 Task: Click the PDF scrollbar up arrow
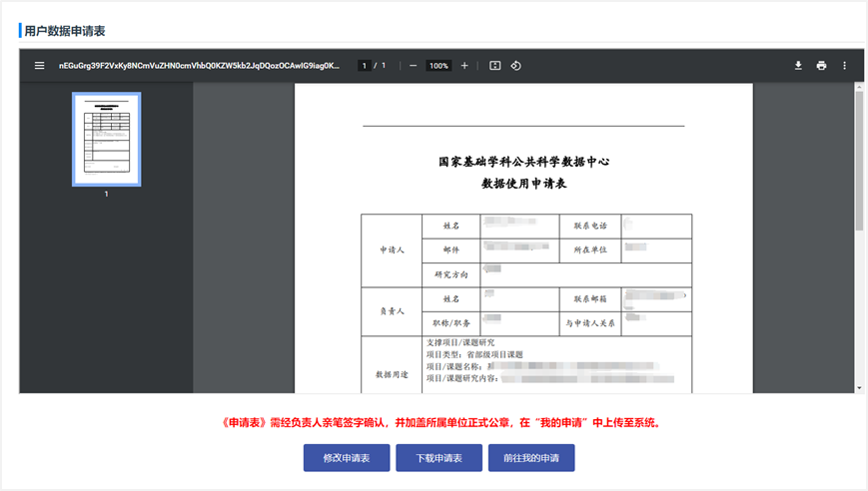click(x=859, y=89)
